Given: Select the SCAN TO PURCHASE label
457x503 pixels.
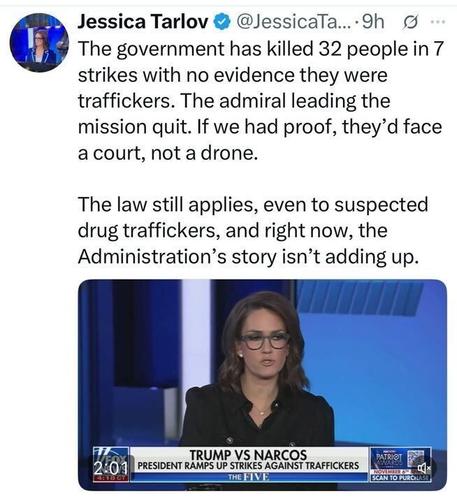Looking at the screenshot, I should (x=401, y=478).
